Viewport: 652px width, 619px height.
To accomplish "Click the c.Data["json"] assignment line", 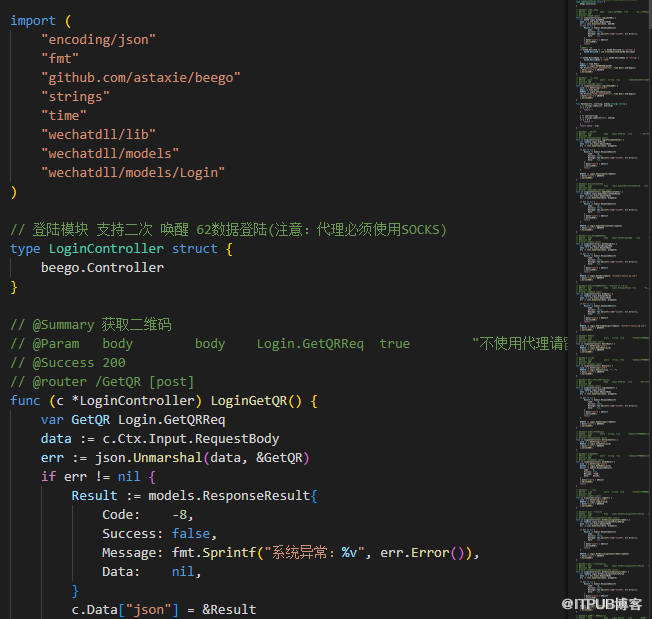I will pos(163,610).
